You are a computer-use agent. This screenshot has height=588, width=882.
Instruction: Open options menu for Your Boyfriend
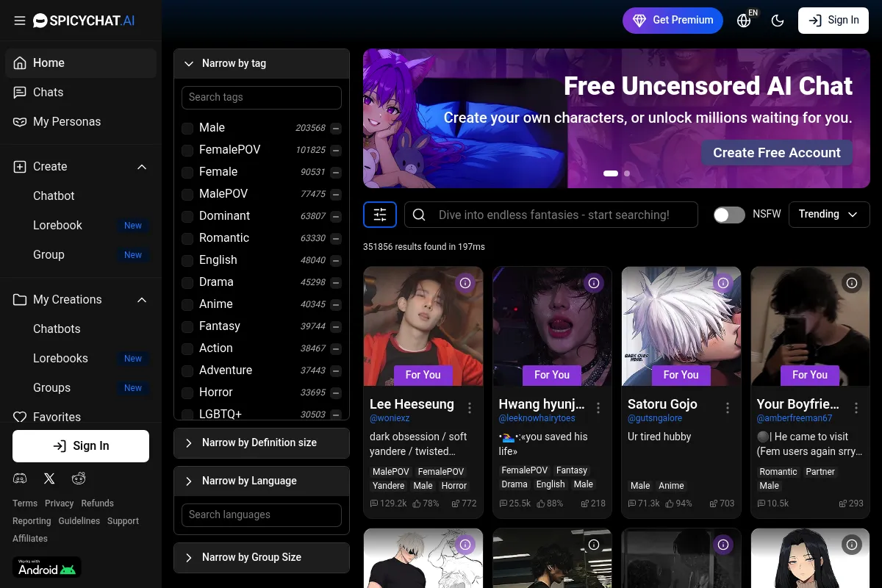pos(856,408)
